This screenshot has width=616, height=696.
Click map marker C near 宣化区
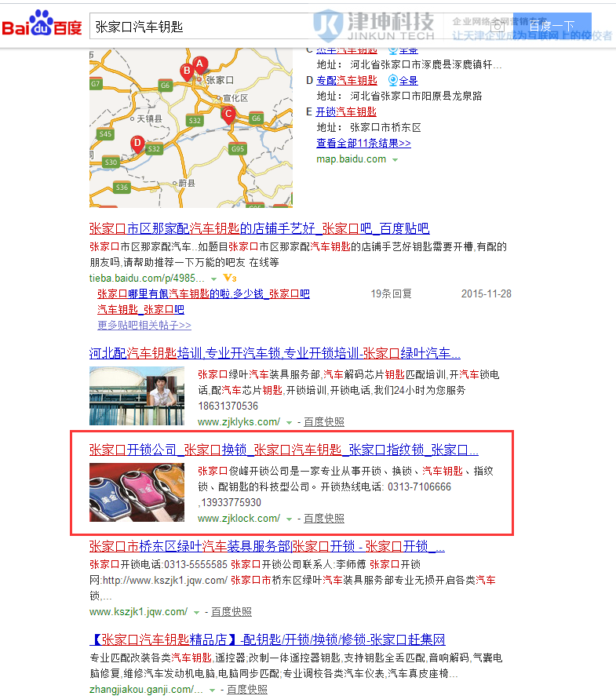click(228, 115)
